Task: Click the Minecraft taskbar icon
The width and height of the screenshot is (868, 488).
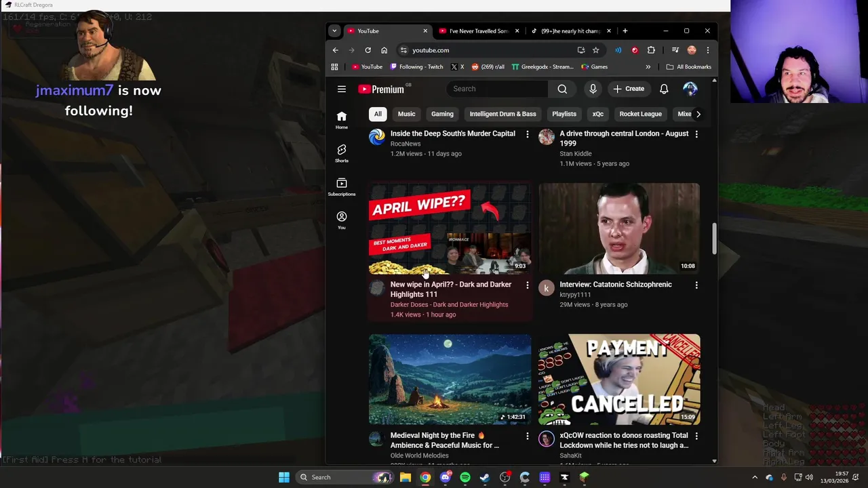Action: point(585,477)
